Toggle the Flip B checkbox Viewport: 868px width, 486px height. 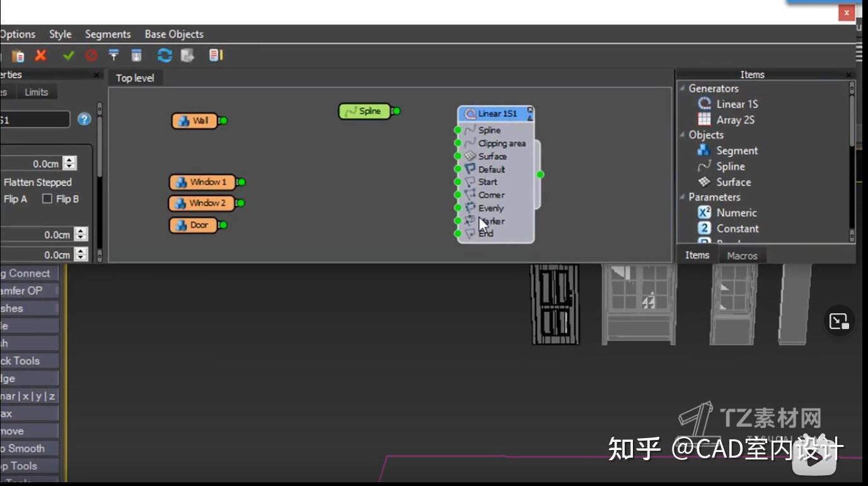click(x=47, y=198)
